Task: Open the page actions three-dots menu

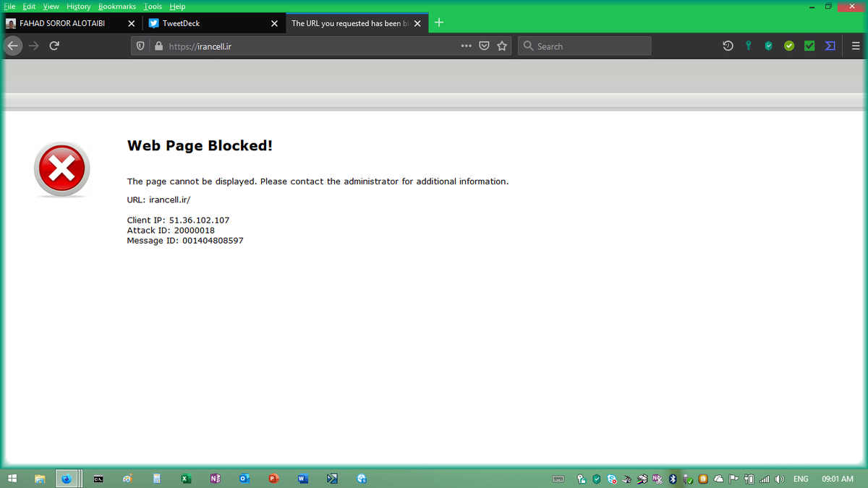Action: pos(467,46)
